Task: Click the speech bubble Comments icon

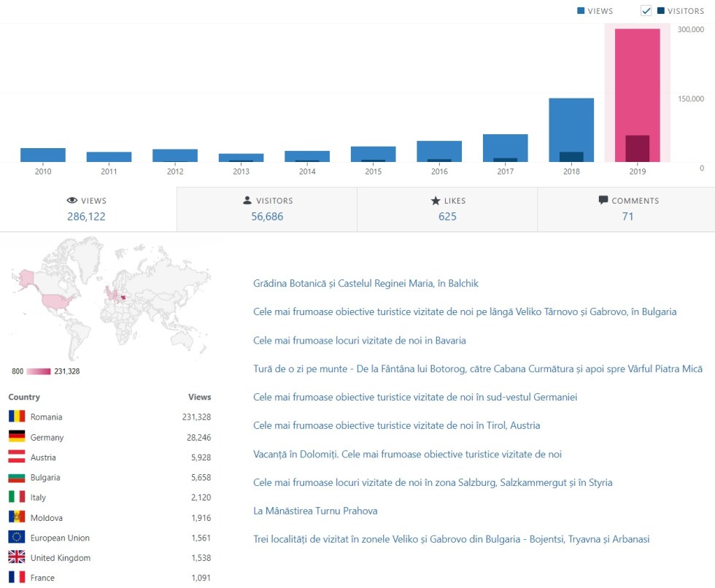Action: click(603, 201)
